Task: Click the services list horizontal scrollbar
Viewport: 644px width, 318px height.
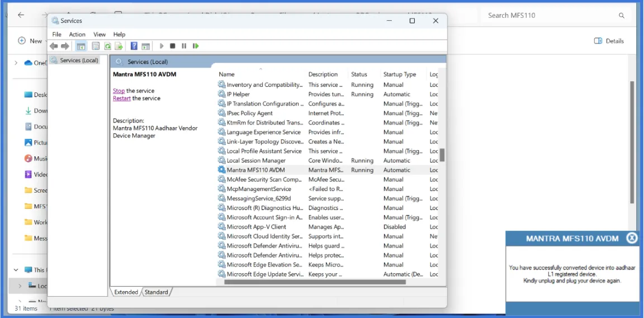Action: point(315,282)
